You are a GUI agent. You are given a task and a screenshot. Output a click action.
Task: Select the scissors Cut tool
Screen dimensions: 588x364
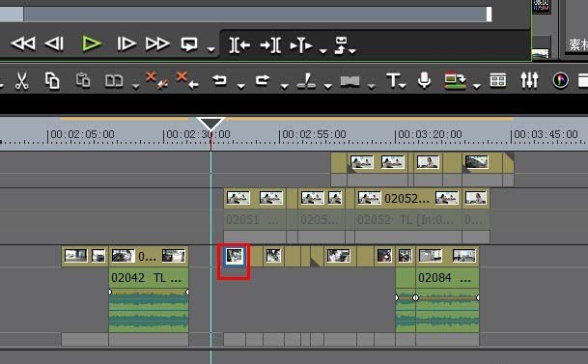click(22, 80)
